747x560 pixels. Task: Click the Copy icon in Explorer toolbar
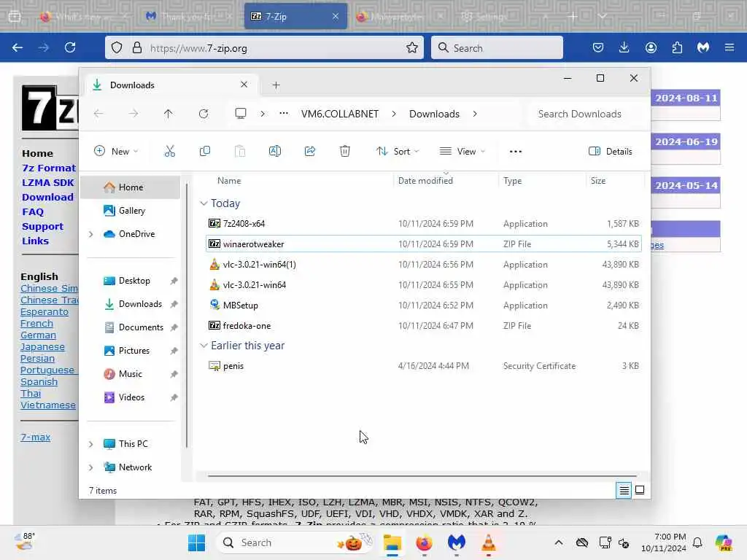coord(205,152)
